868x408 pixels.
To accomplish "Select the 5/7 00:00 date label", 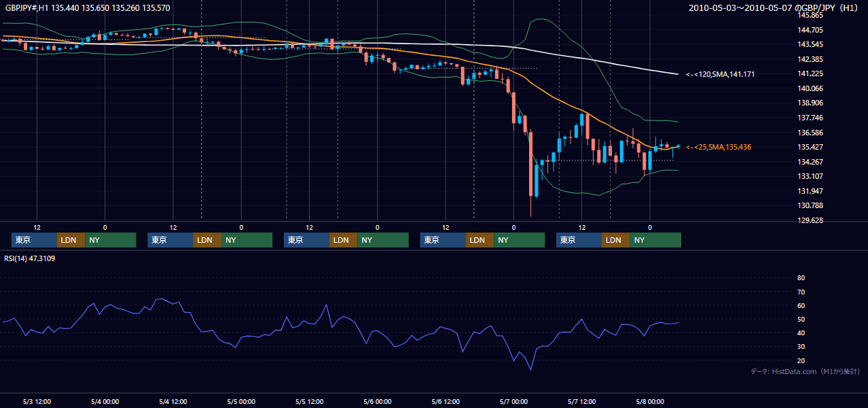I will [x=513, y=401].
